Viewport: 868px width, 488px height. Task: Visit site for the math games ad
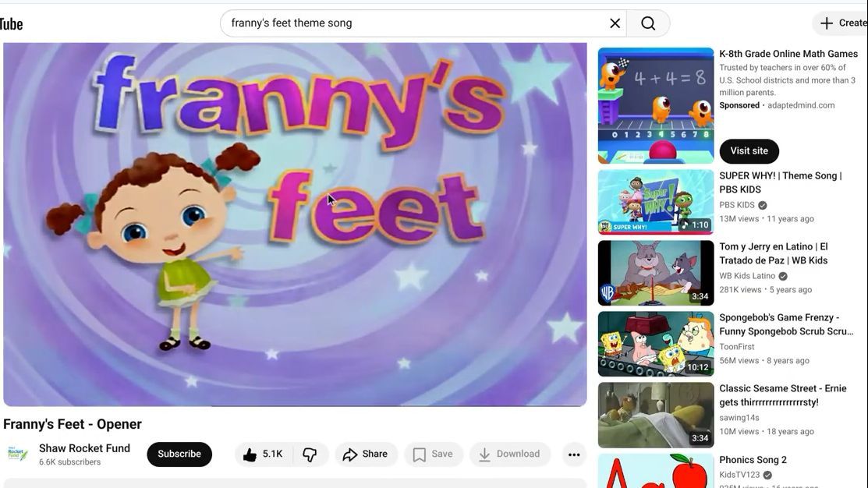click(x=749, y=151)
